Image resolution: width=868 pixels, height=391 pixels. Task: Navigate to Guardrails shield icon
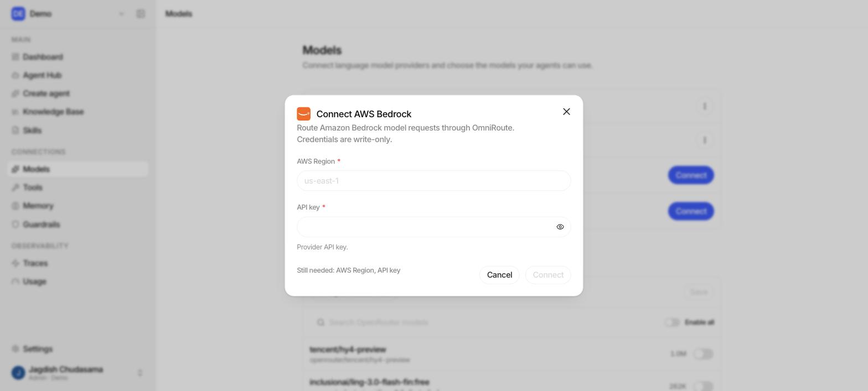pyautogui.click(x=15, y=225)
